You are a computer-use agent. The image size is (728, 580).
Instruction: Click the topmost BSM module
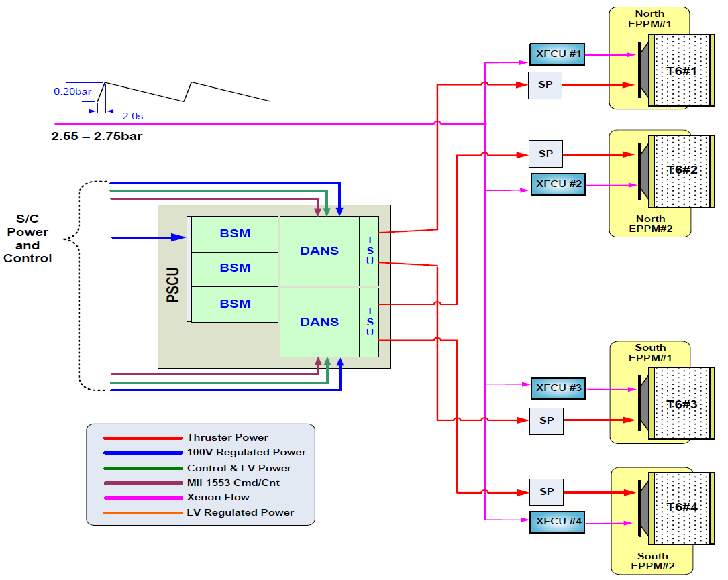[235, 233]
